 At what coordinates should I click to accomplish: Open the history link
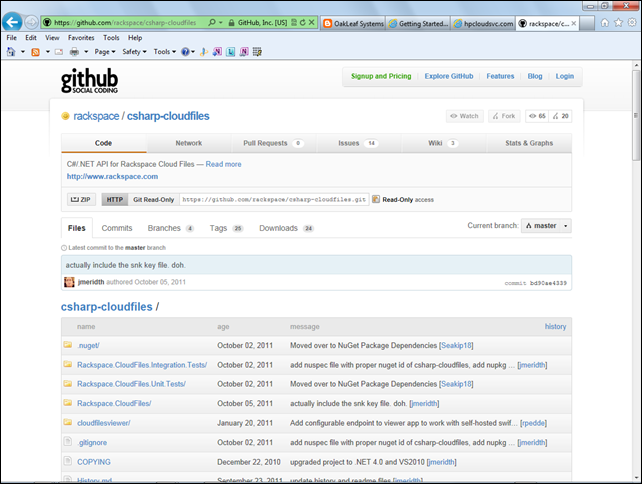click(x=555, y=326)
